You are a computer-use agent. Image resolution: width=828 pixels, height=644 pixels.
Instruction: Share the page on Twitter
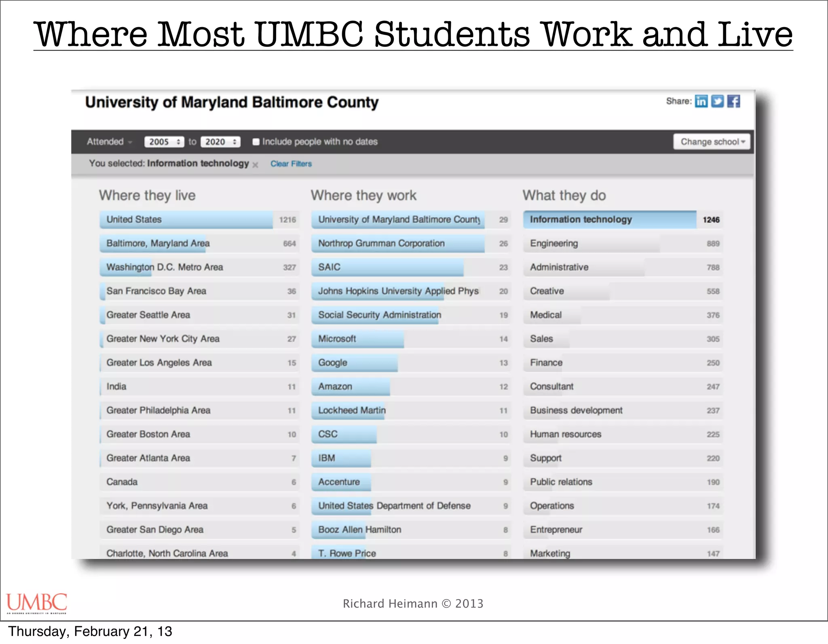(717, 101)
